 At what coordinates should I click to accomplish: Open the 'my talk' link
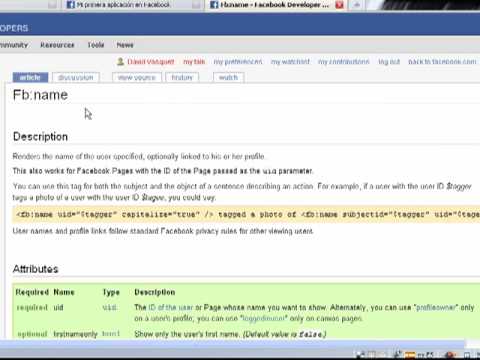(x=194, y=62)
